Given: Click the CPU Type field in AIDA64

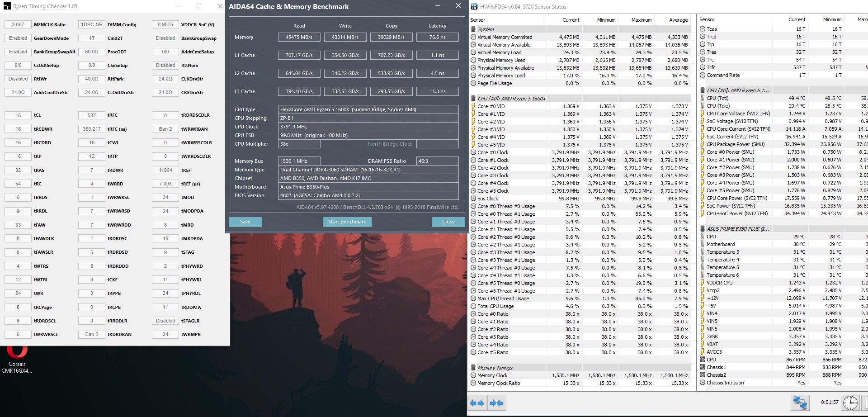Looking at the screenshot, I should pos(368,109).
